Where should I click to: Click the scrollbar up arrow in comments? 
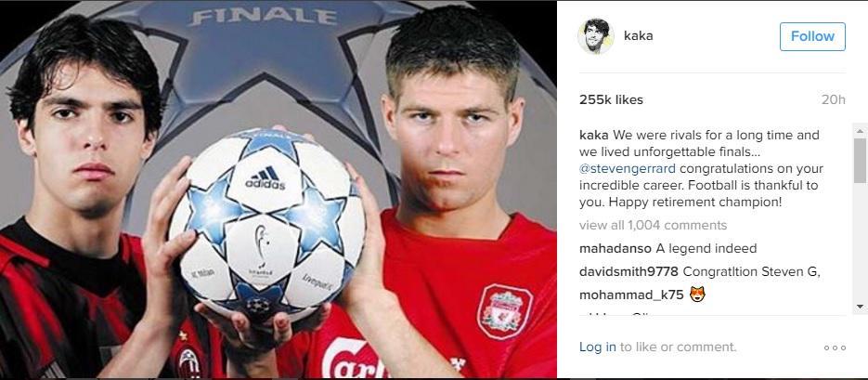point(860,131)
